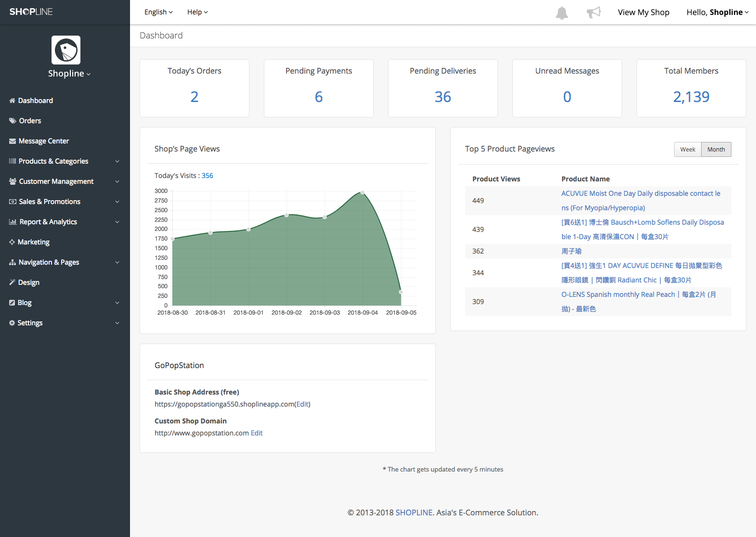Expand Sales & Promotions chevron

117,202
